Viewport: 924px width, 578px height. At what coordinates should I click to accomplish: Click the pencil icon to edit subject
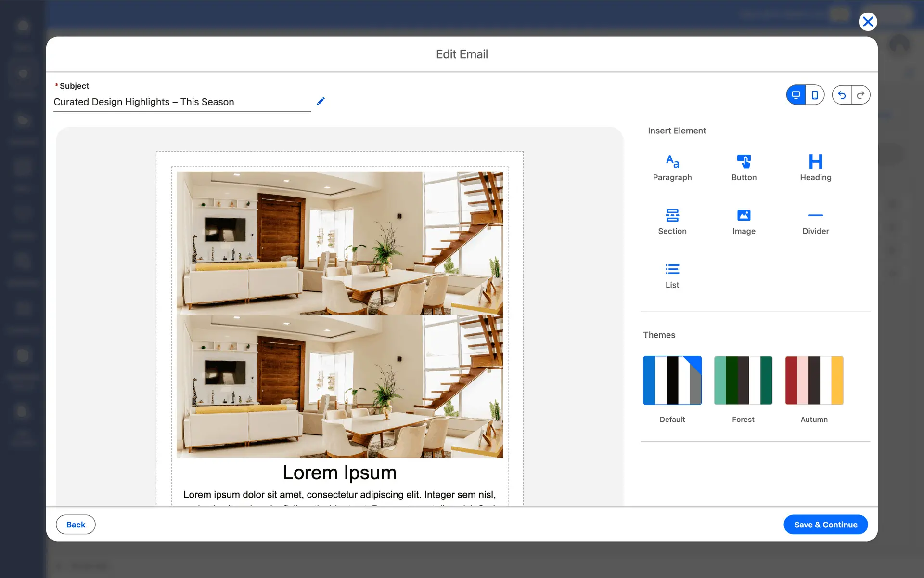321,101
